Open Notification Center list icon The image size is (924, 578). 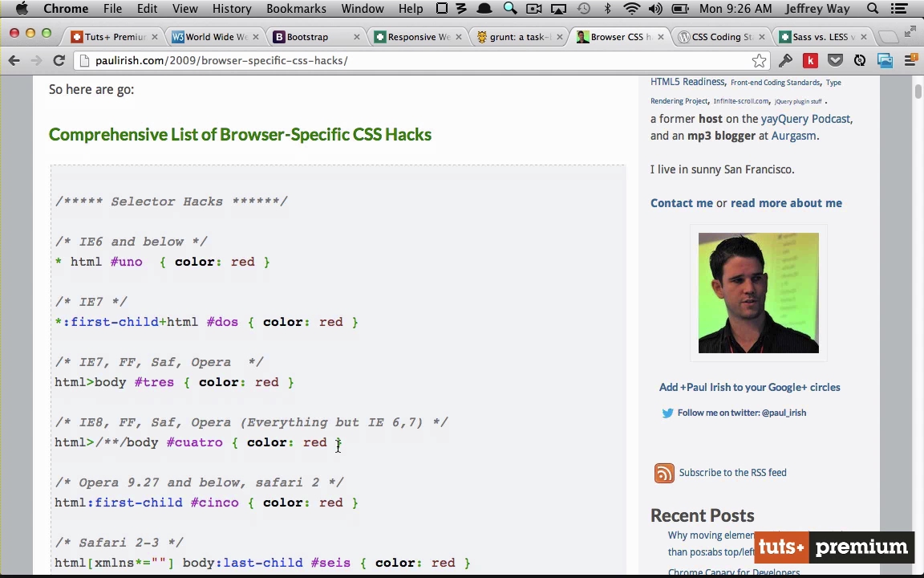tap(898, 8)
